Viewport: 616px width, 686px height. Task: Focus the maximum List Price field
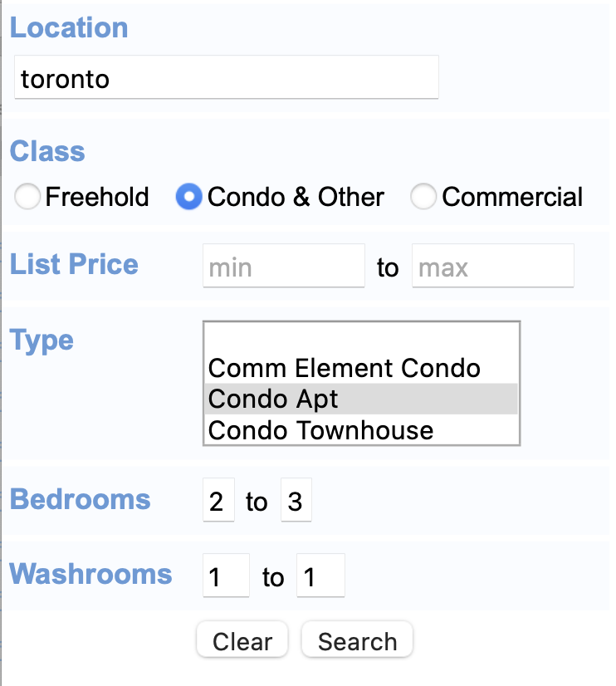click(x=492, y=267)
